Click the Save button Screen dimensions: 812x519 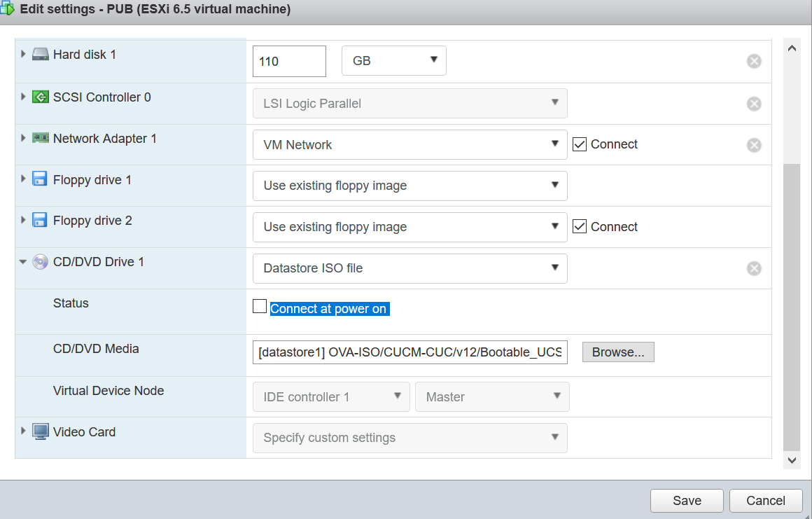click(687, 501)
